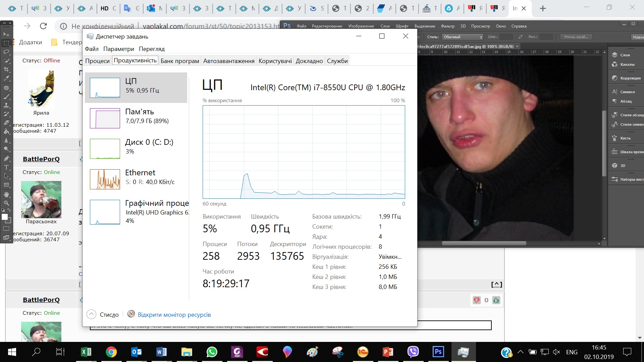Toggle Quick Mask mode in Photoshop toolbar
644x362 pixels.
(6, 228)
